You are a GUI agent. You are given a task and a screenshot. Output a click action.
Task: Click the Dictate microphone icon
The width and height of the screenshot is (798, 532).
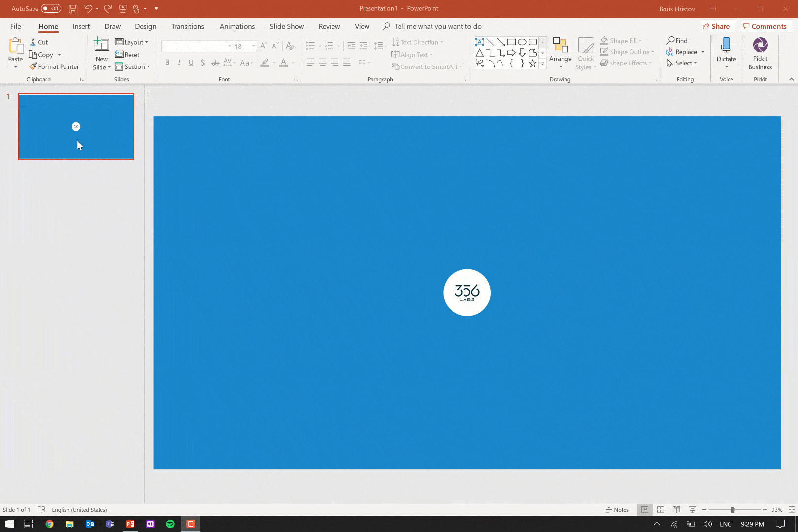coord(726,45)
